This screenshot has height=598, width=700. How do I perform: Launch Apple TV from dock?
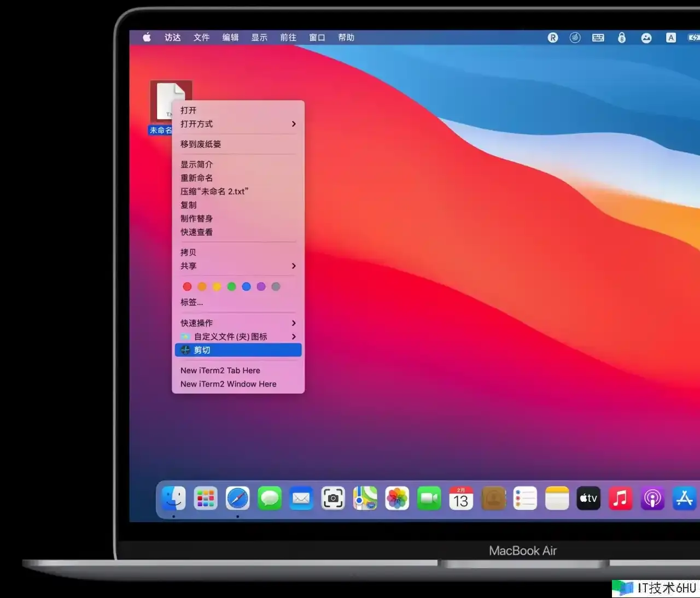pyautogui.click(x=588, y=498)
